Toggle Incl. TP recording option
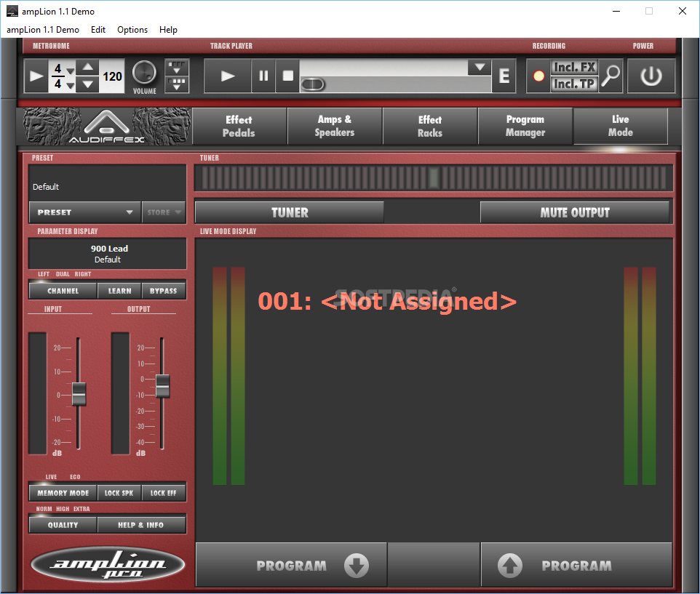Viewport: 700px width, 594px height. tap(574, 84)
